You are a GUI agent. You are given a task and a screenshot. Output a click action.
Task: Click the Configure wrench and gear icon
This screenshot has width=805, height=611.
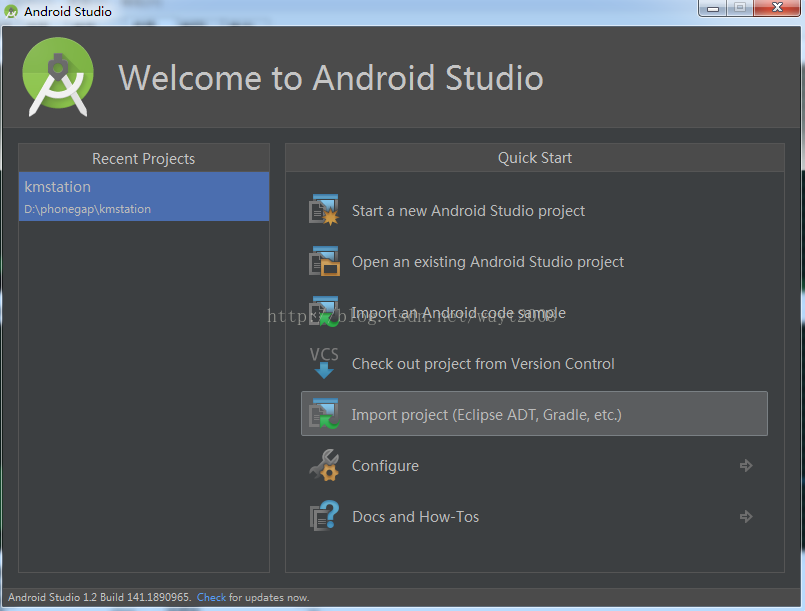(x=324, y=465)
